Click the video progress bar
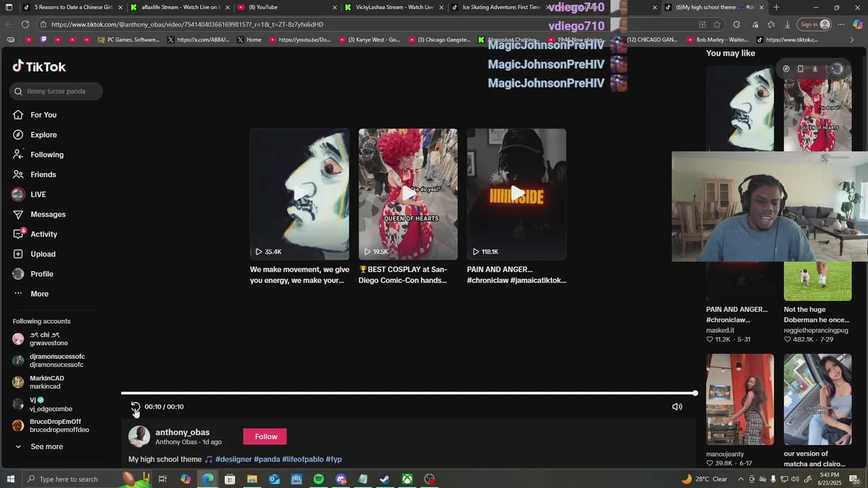The height and width of the screenshot is (488, 868). (409, 393)
